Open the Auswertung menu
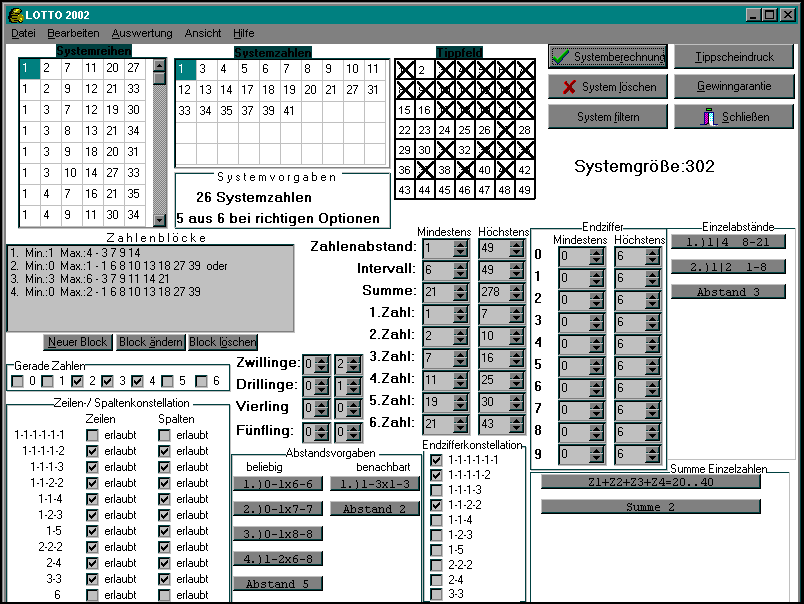This screenshot has width=804, height=604. point(142,33)
